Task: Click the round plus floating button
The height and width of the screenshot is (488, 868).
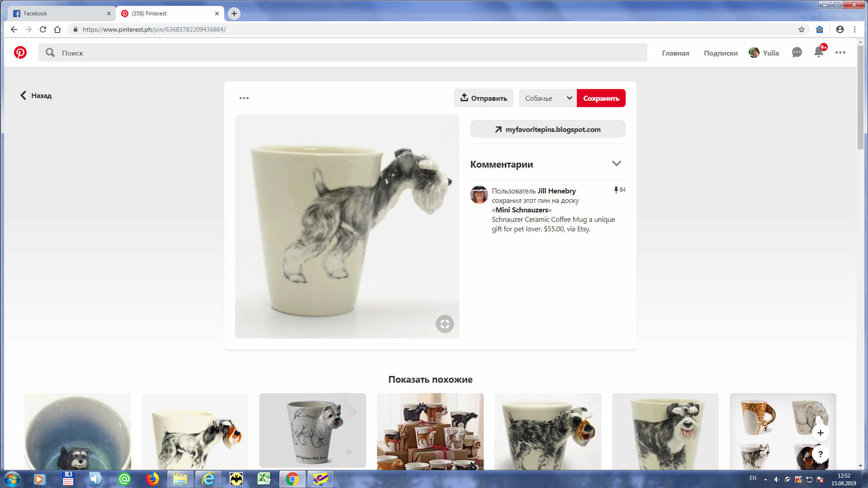Action: click(x=820, y=433)
